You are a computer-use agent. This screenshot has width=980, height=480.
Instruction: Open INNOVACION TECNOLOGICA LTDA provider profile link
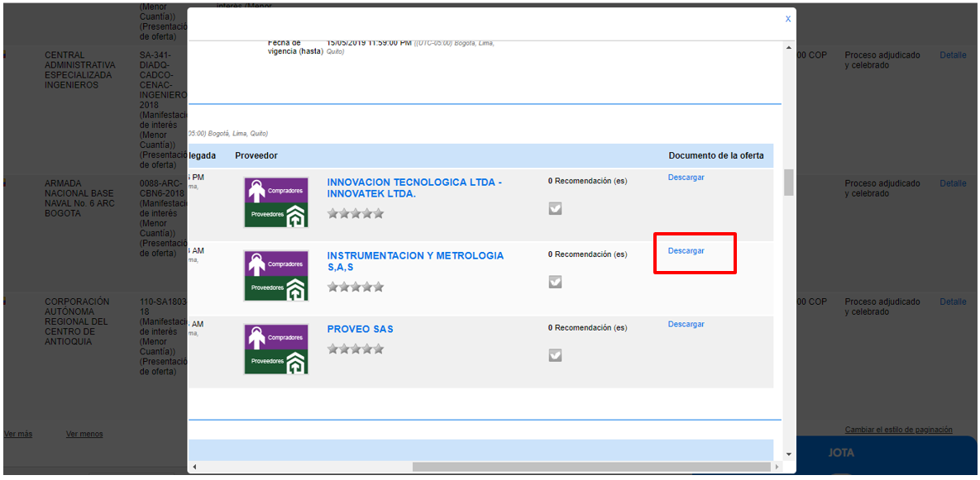pyautogui.click(x=414, y=188)
